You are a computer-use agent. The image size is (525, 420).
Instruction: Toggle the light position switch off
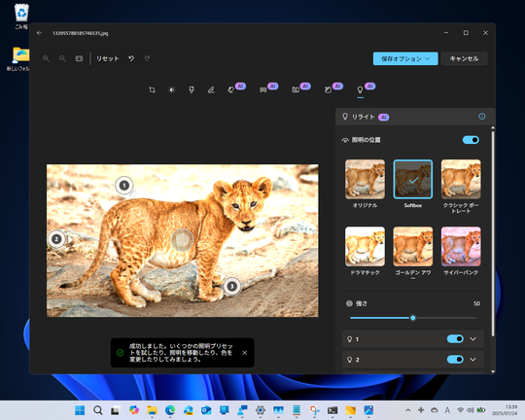point(471,140)
